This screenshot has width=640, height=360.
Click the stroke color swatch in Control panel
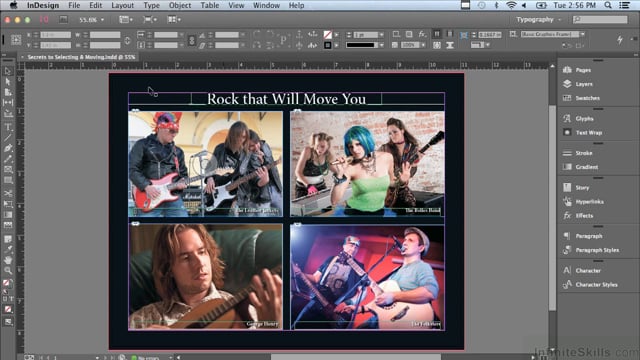pyautogui.click(x=327, y=45)
